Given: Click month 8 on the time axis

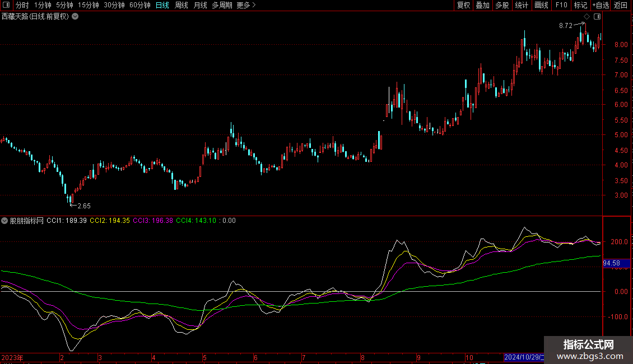Looking at the screenshot, I should point(362,357).
